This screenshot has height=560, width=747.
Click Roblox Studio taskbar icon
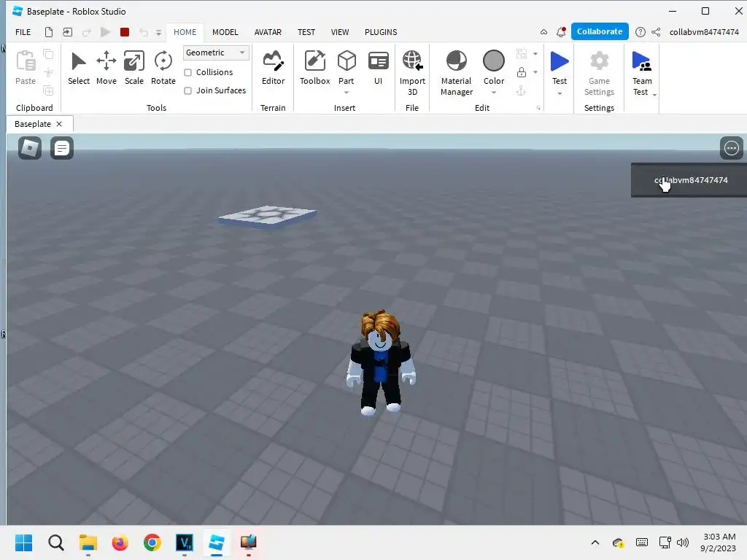(x=216, y=542)
